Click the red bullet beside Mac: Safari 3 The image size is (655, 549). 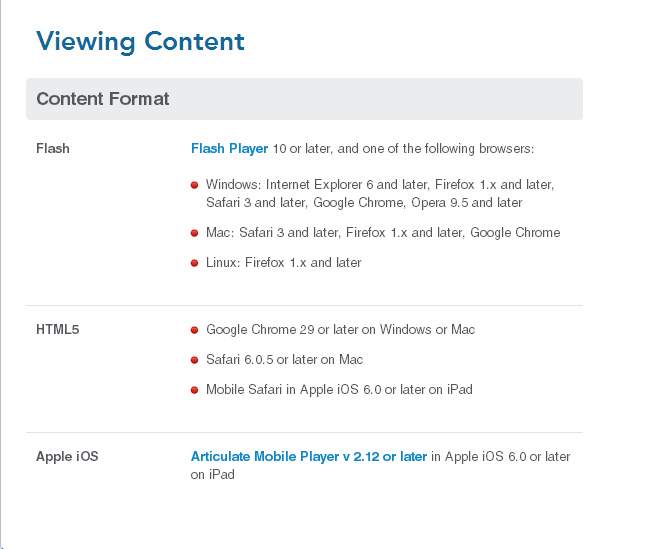[x=195, y=233]
